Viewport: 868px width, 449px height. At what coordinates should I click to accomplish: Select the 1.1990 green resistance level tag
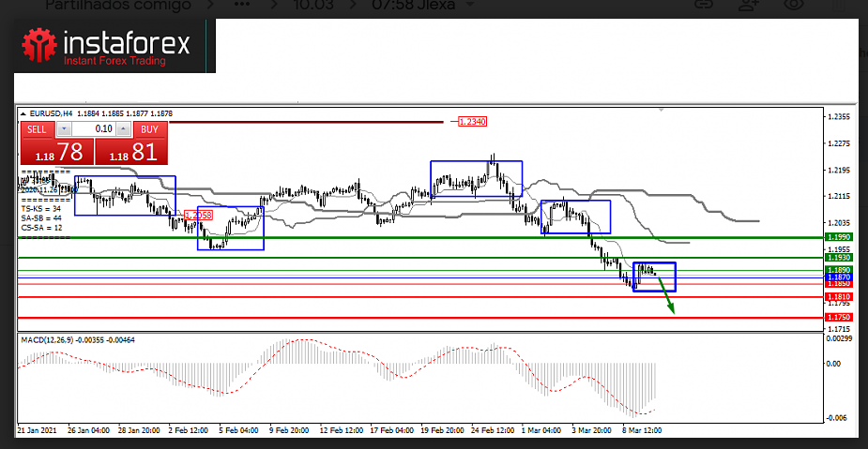(838, 238)
